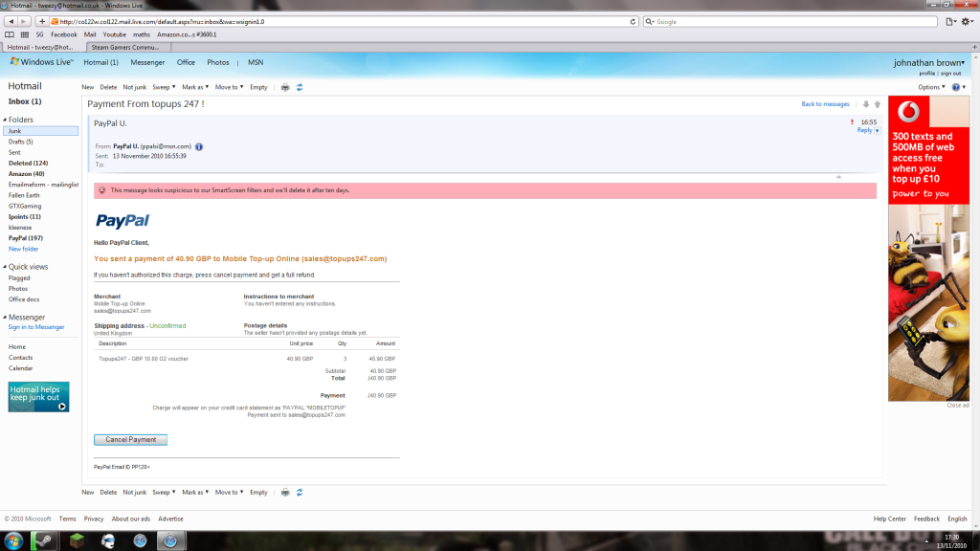
Task: Click the browser forward arrow
Action: [x=23, y=21]
